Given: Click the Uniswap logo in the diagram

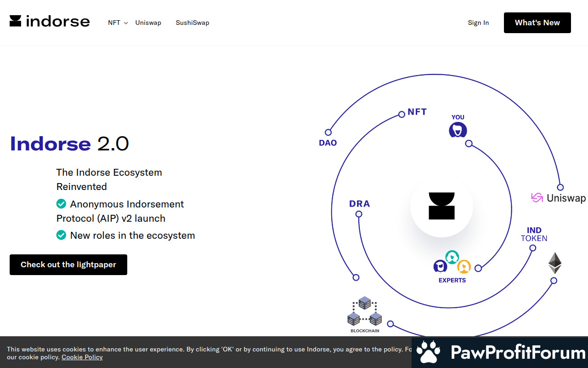Looking at the screenshot, I should click(558, 198).
